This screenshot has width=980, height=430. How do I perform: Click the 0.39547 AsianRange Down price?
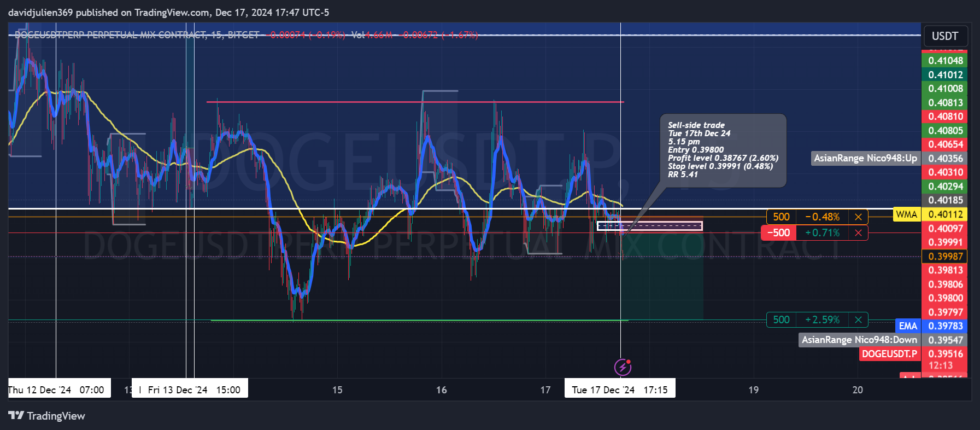(x=945, y=340)
